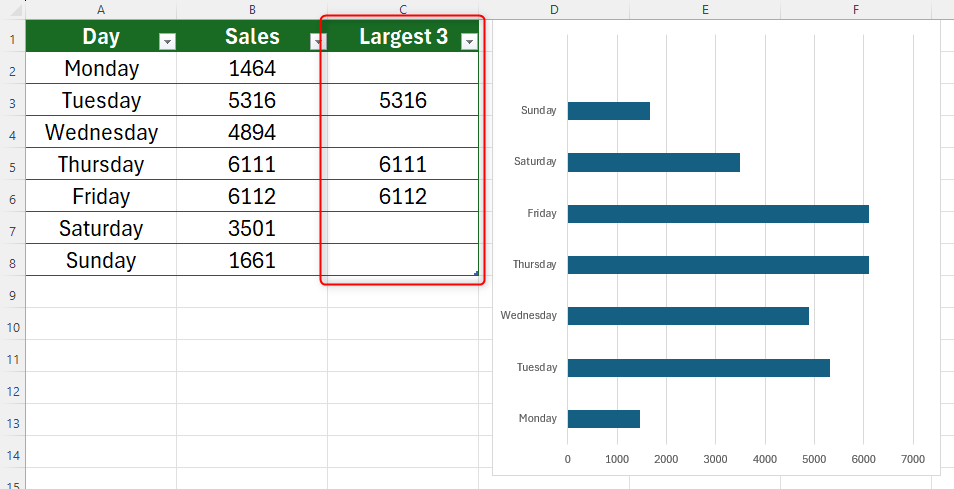
Task: Open the Day column filter dropdown
Action: click(x=168, y=41)
